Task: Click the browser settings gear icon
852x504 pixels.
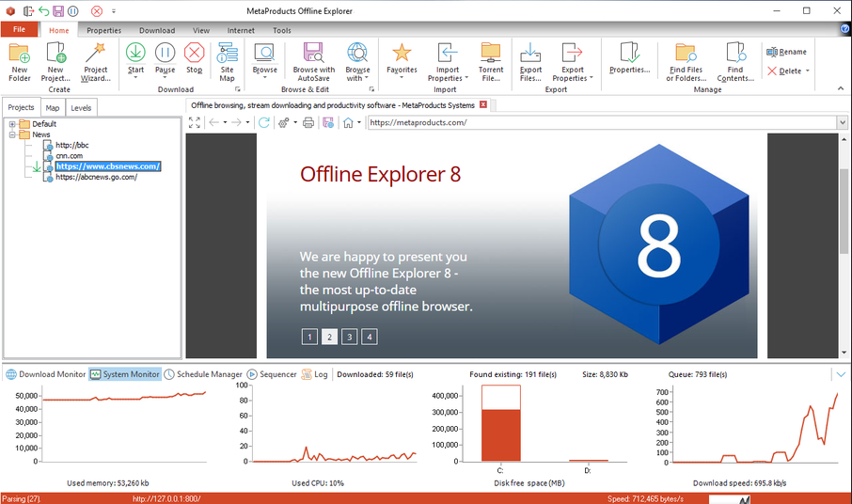Action: tap(283, 123)
